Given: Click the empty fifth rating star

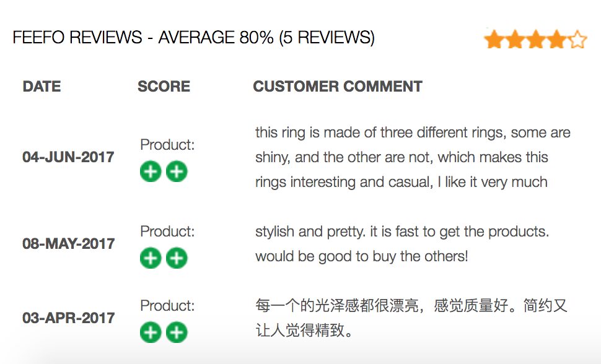Looking at the screenshot, I should pos(577,40).
